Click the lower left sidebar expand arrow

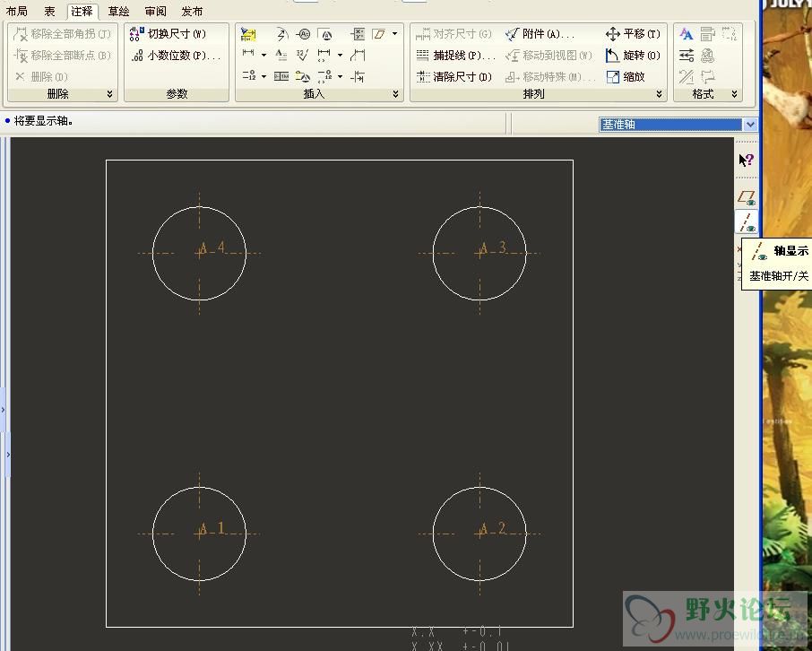click(x=8, y=455)
